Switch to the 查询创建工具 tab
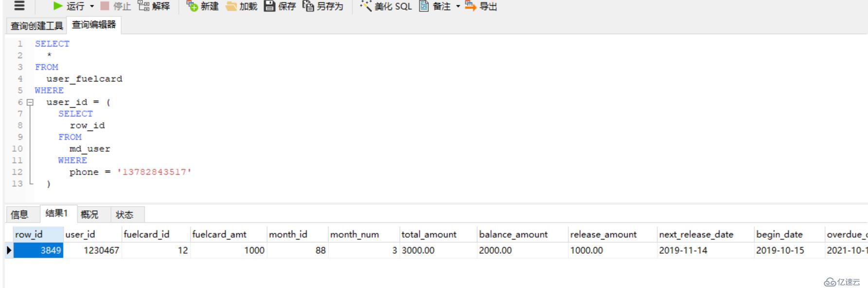Screen dimensions: 868x288 pos(37,26)
